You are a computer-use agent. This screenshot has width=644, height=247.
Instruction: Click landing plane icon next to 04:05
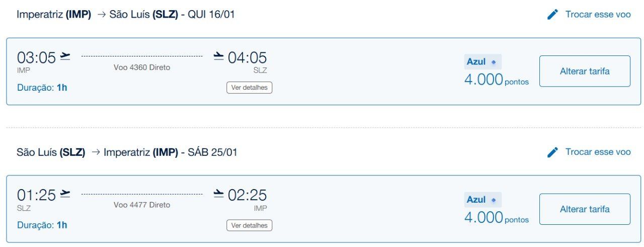click(218, 56)
